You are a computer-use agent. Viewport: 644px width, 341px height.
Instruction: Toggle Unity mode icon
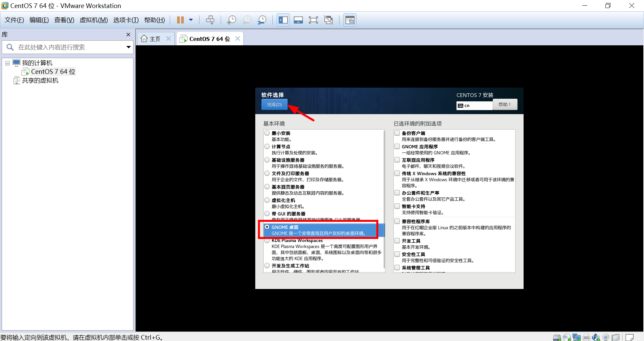(x=329, y=20)
